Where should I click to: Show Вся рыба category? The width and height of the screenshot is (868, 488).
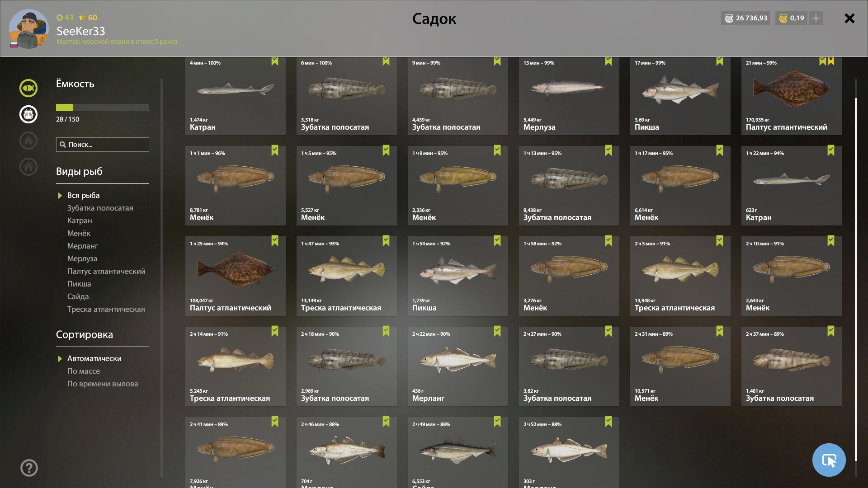(83, 195)
